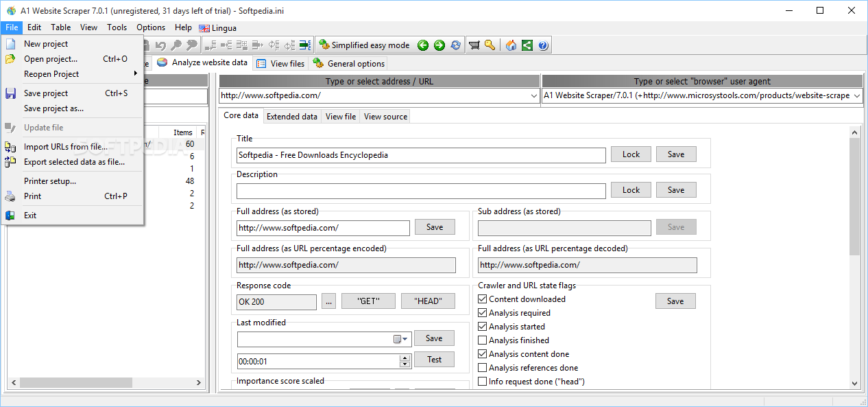Expand the browser user agent dropdown
Viewport: 868px width, 407px height.
(856, 96)
